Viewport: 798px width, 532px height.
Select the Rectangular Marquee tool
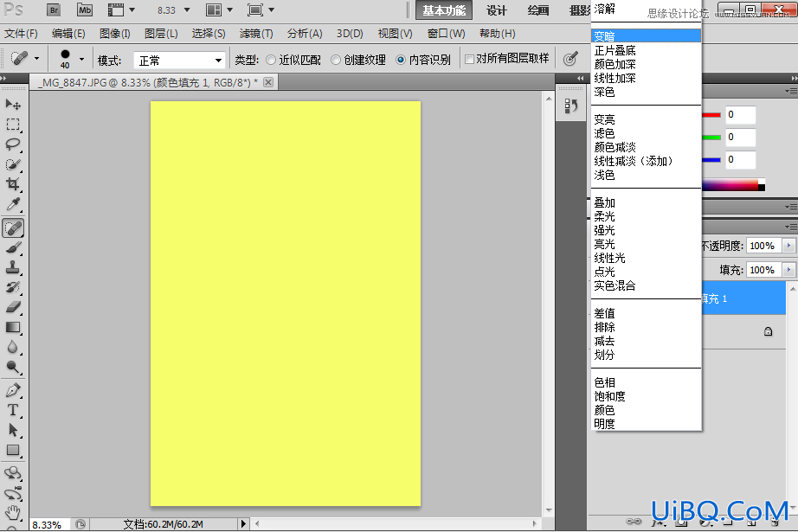pos(13,125)
